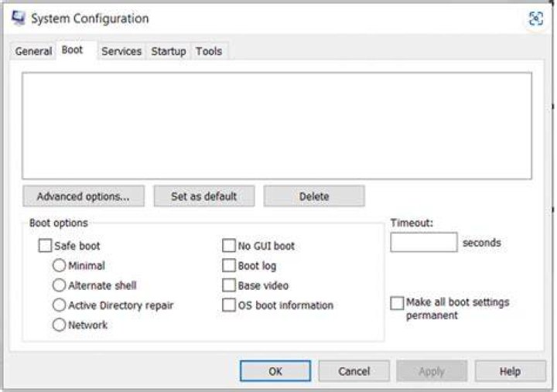The image size is (557, 392).
Task: Click the Cancel button
Action: (354, 371)
